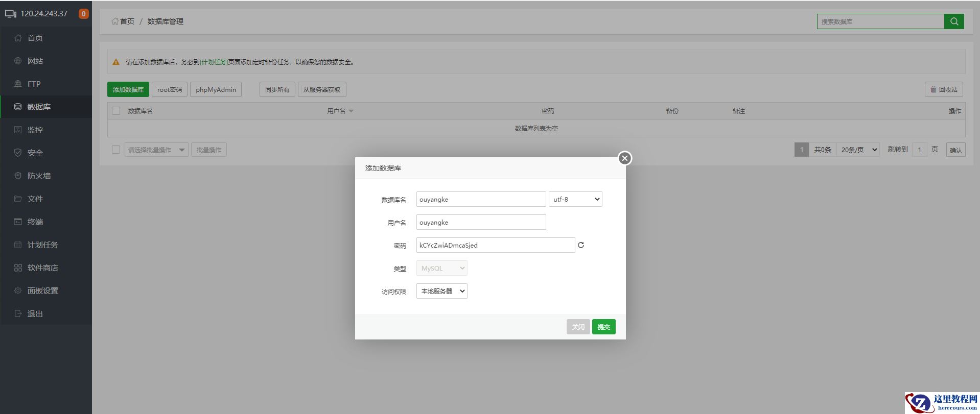Click the 备份 column header

672,111
